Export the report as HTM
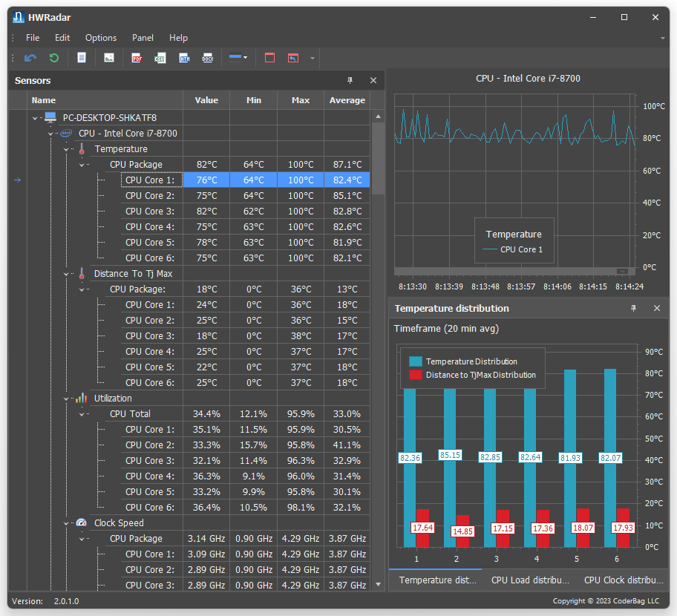The height and width of the screenshot is (616, 677). (x=184, y=58)
